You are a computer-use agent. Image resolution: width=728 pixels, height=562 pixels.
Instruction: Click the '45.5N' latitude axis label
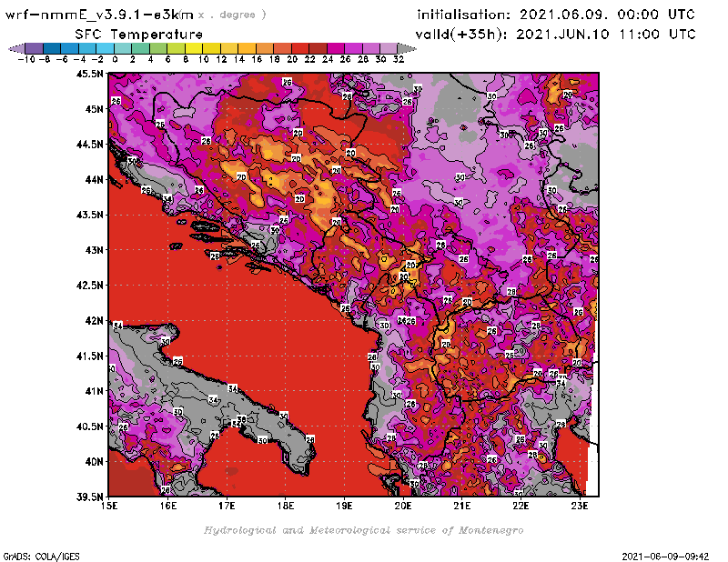click(x=89, y=74)
